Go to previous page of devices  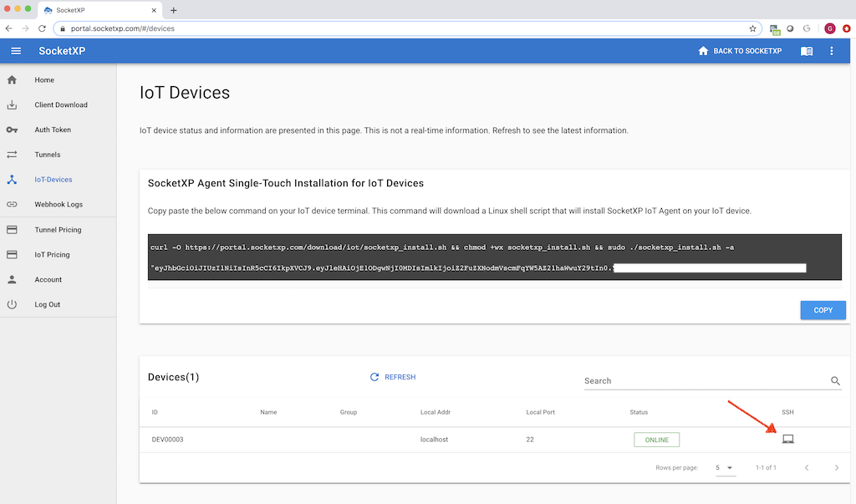click(x=807, y=467)
